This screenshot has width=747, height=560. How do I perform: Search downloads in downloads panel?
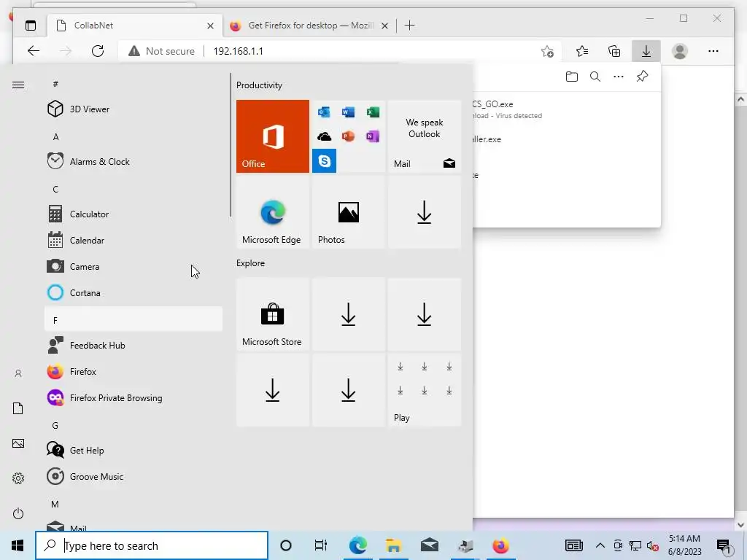click(x=595, y=76)
